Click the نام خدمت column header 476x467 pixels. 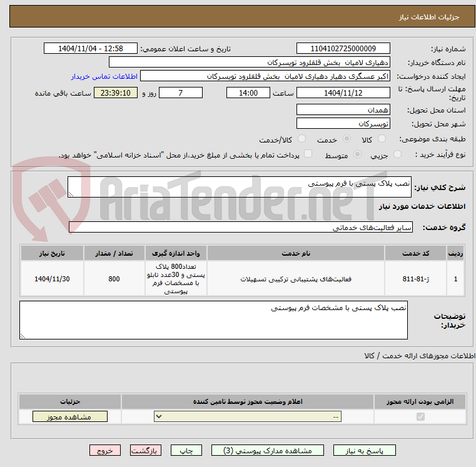click(296, 253)
